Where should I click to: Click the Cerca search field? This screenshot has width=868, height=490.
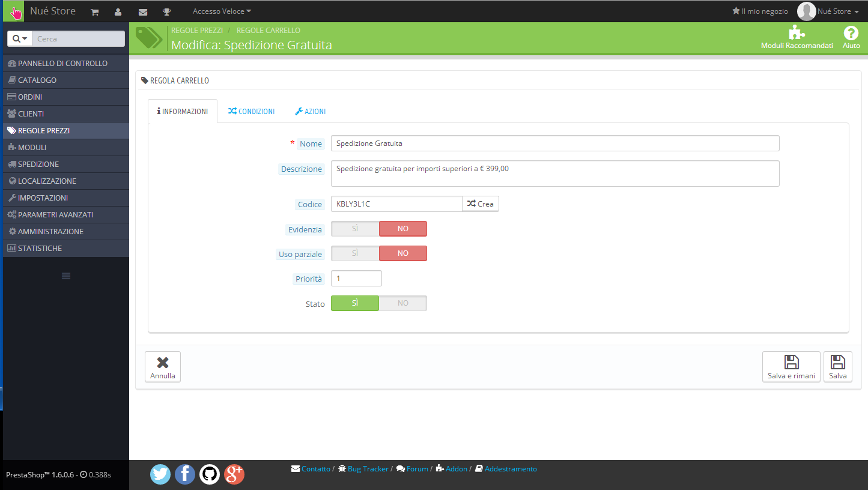[78, 38]
